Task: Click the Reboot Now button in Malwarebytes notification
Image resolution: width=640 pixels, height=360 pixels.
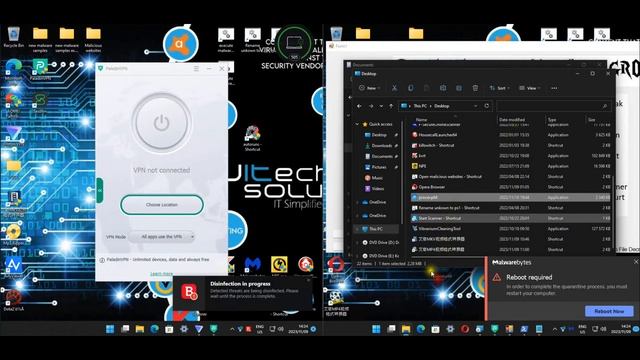Action: coord(609,311)
